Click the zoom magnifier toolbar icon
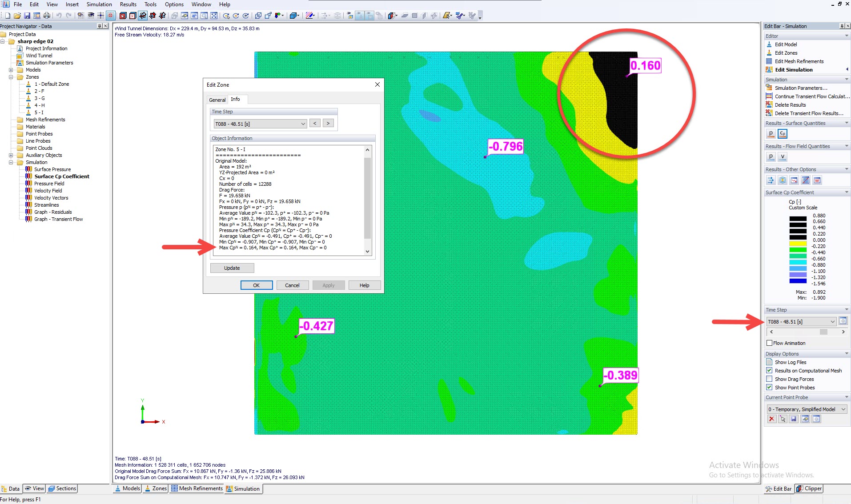 204,16
